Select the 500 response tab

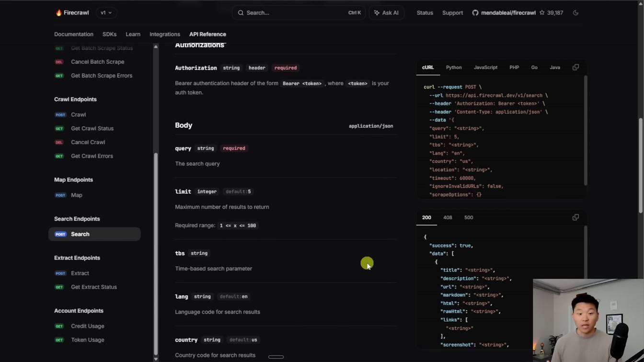tap(469, 217)
